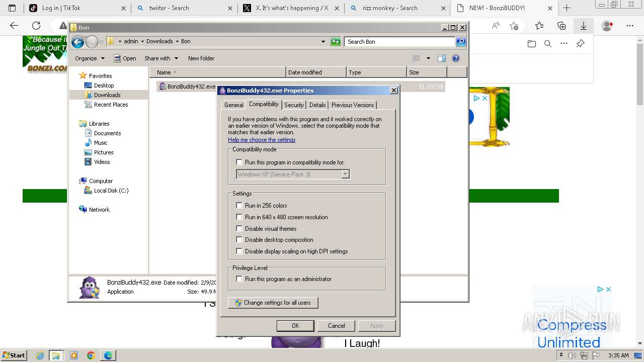Click the Start button
The width and height of the screenshot is (644, 362).
click(x=14, y=355)
